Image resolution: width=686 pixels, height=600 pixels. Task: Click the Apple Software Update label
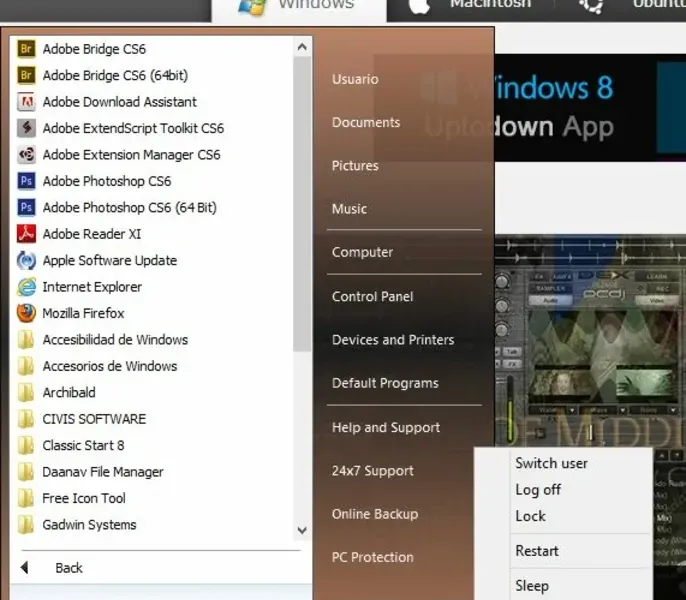click(x=110, y=260)
